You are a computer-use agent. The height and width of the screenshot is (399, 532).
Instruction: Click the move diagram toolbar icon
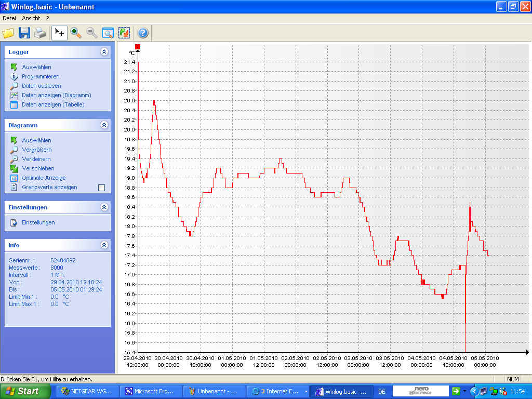click(x=124, y=33)
